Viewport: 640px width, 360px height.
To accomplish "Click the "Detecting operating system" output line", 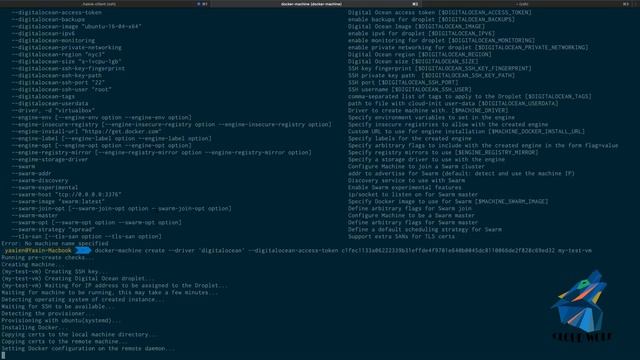I will (83, 299).
